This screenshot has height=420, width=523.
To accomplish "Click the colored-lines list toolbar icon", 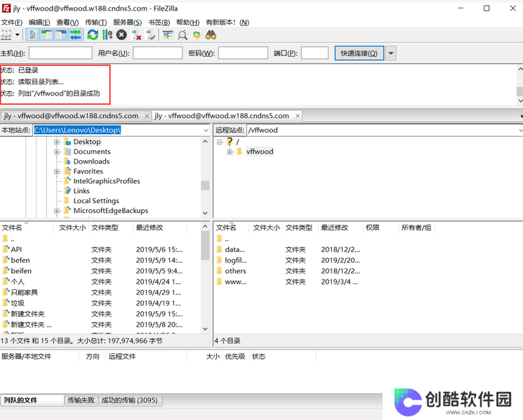I will 168,34.
